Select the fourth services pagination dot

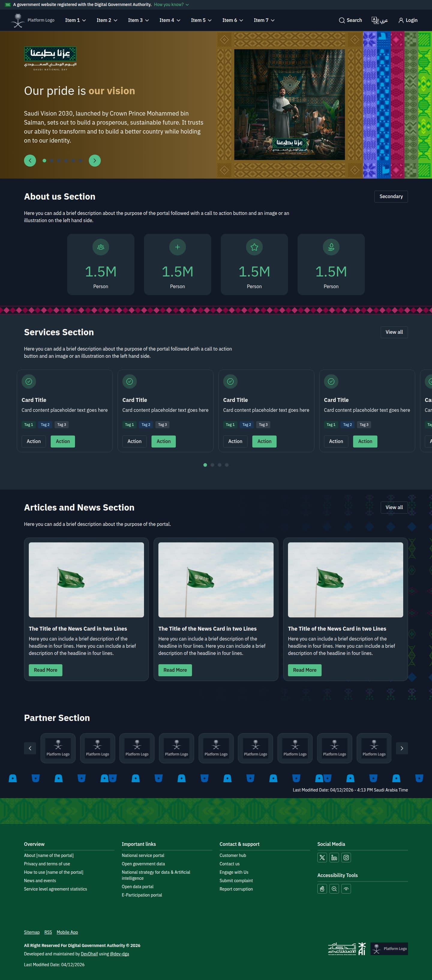226,465
